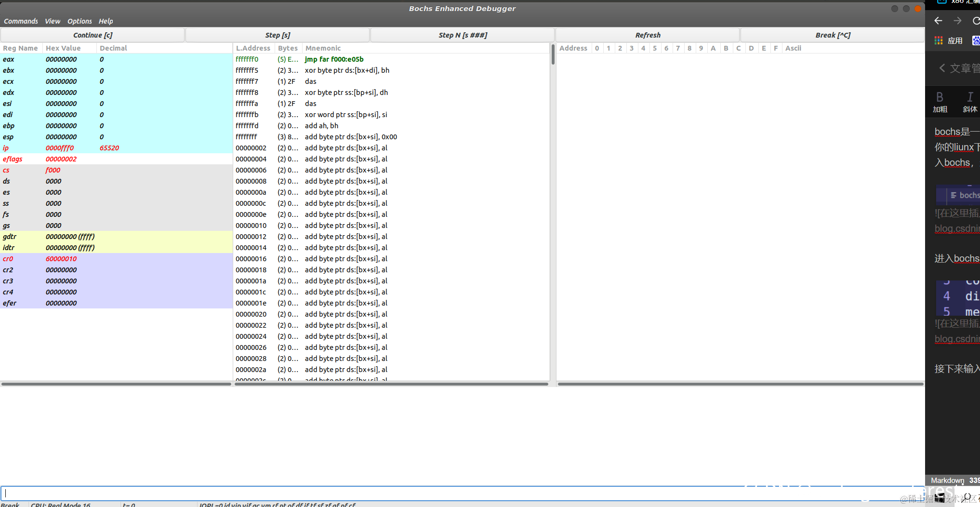This screenshot has height=507, width=980.
Task: Select disassembly row at address 0000002a
Action: tap(391, 370)
